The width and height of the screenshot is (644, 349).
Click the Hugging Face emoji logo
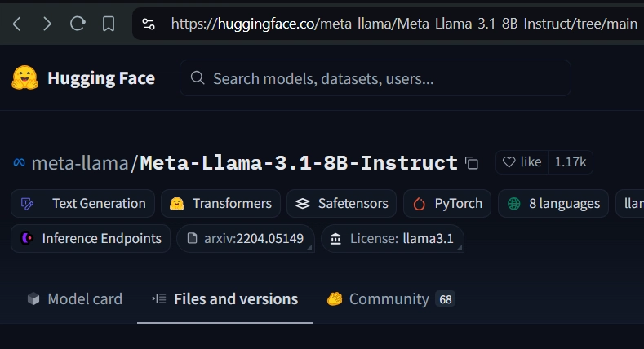(x=25, y=77)
